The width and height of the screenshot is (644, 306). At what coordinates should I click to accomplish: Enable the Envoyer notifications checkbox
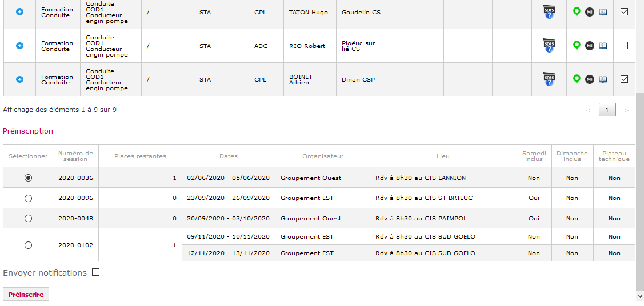click(95, 272)
